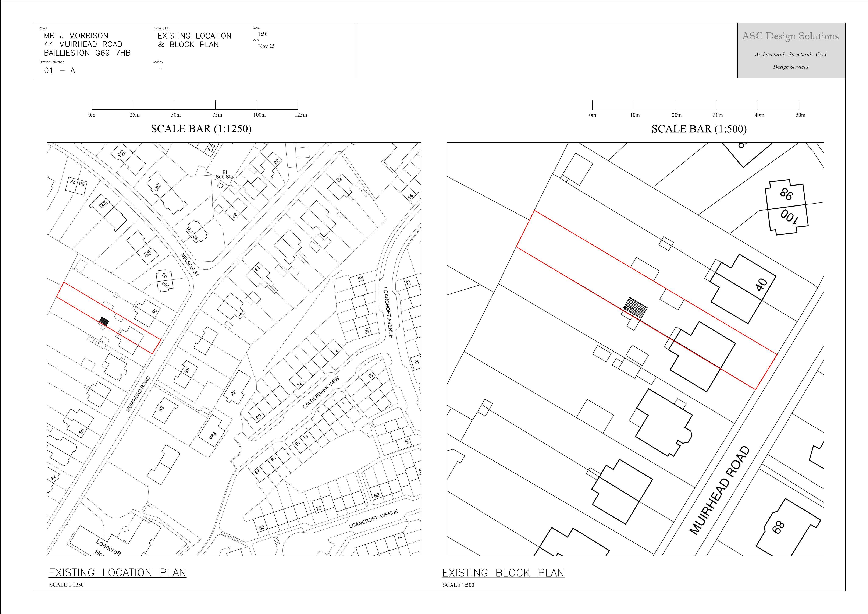The height and width of the screenshot is (614, 868).
Task: Click the 75m scale bar label
Action: tap(217, 115)
